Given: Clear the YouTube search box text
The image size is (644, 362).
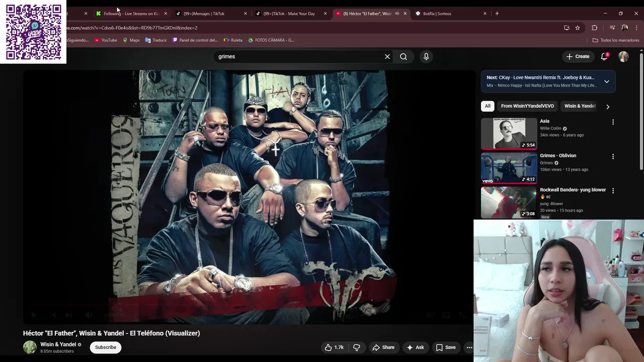Looking at the screenshot, I should click(x=387, y=57).
